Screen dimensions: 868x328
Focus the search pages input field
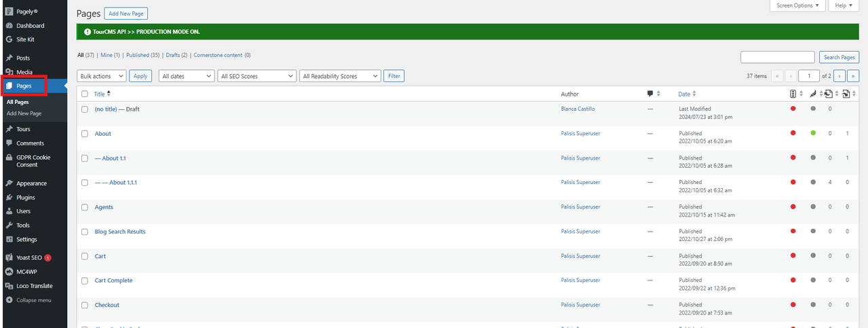pyautogui.click(x=777, y=57)
